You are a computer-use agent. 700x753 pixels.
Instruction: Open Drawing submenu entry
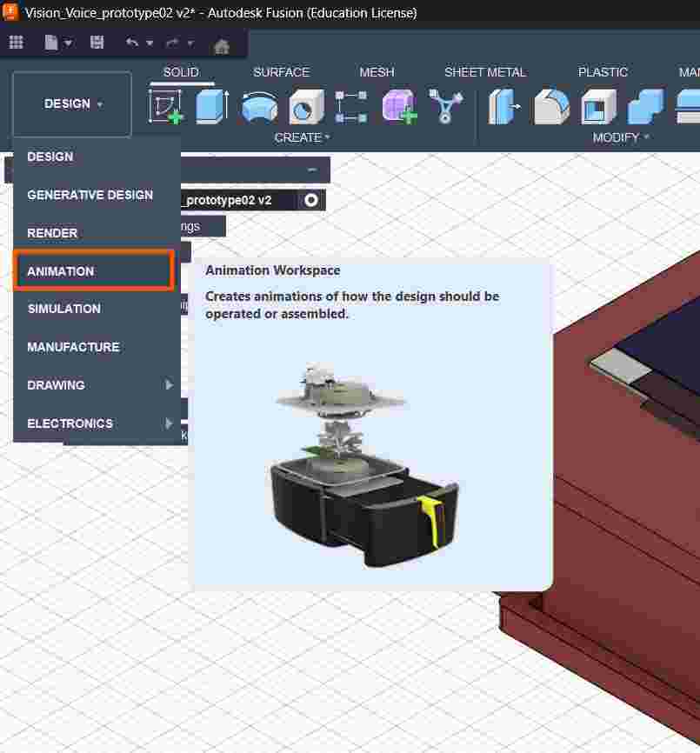pyautogui.click(x=97, y=385)
